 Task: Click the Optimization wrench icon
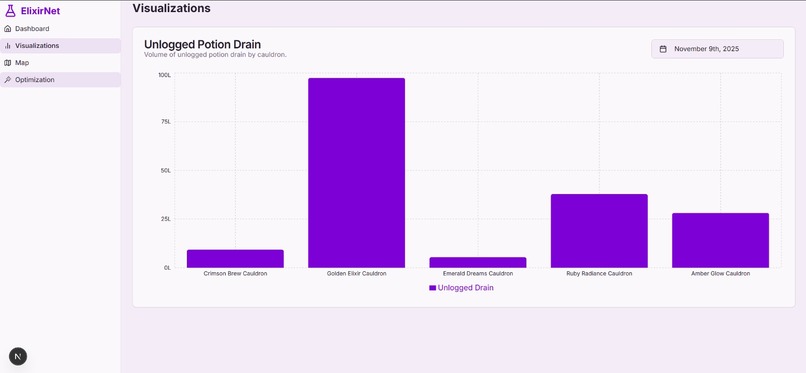point(7,80)
